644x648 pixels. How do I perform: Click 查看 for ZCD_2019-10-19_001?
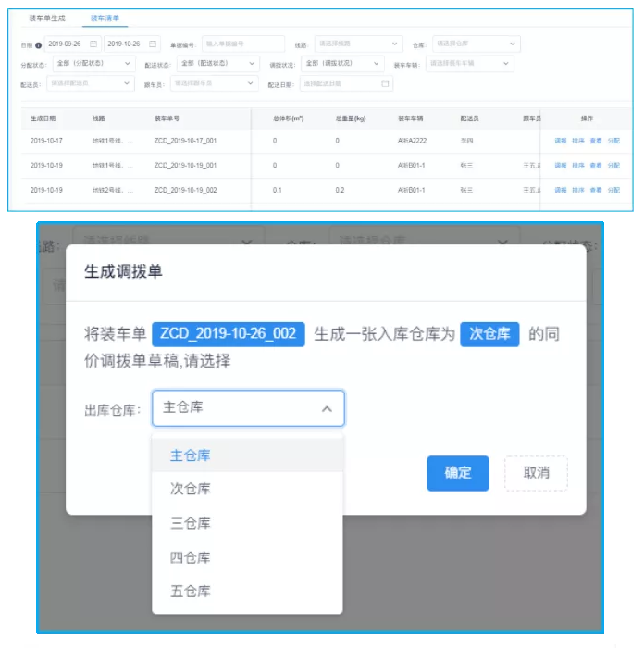click(x=596, y=166)
